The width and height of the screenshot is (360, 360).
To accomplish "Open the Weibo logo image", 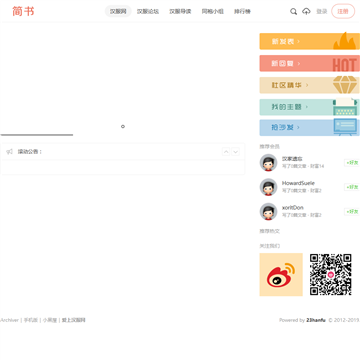I will pos(281,274).
